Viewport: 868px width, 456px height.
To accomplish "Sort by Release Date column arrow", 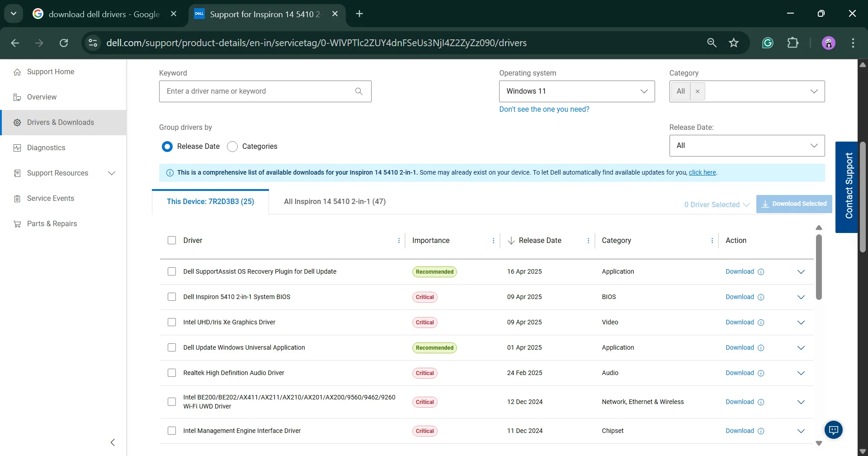I will tap(511, 241).
